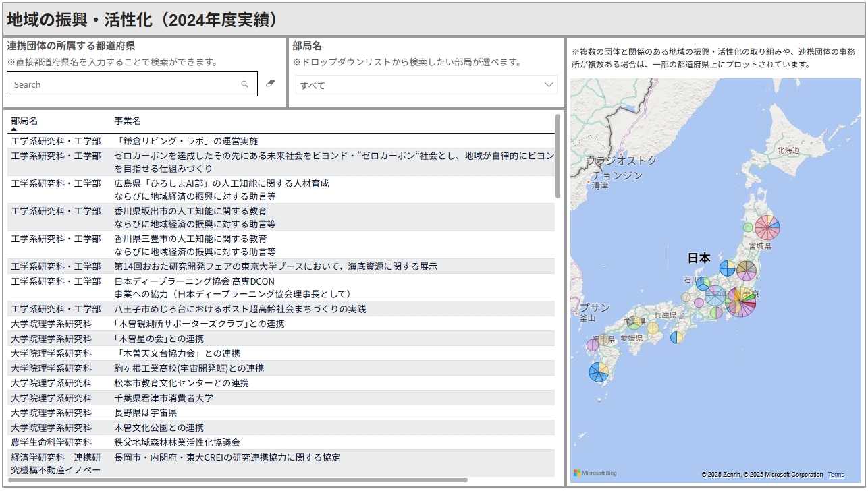Select the 「鎌倉リビング・ラボ」の運営実施 row

tap(186, 141)
